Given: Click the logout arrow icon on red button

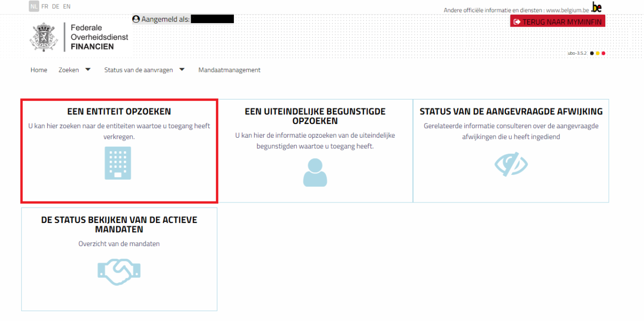Looking at the screenshot, I should pyautogui.click(x=517, y=22).
